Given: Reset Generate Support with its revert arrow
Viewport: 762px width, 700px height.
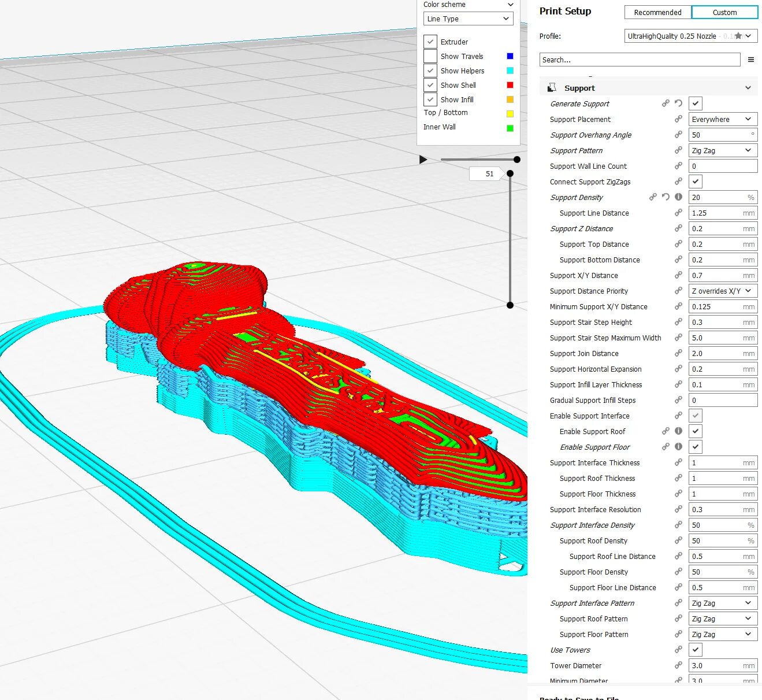Looking at the screenshot, I should (678, 103).
